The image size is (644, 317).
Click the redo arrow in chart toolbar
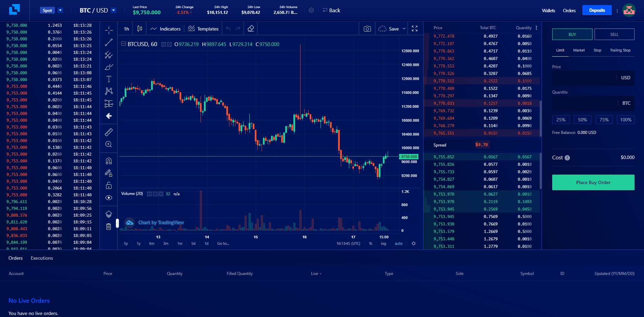click(238, 29)
